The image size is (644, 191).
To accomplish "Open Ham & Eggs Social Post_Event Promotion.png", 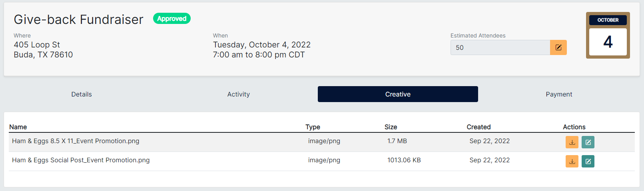I will [x=81, y=160].
